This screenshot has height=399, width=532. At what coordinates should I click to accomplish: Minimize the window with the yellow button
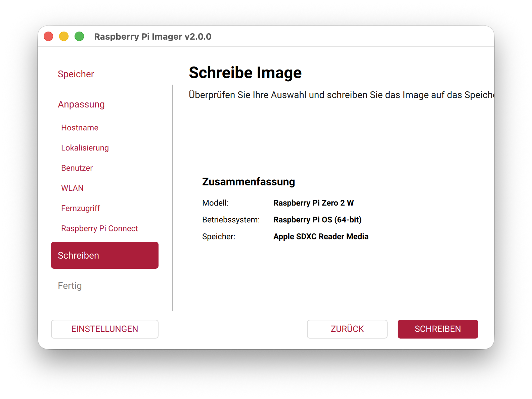pyautogui.click(x=64, y=36)
